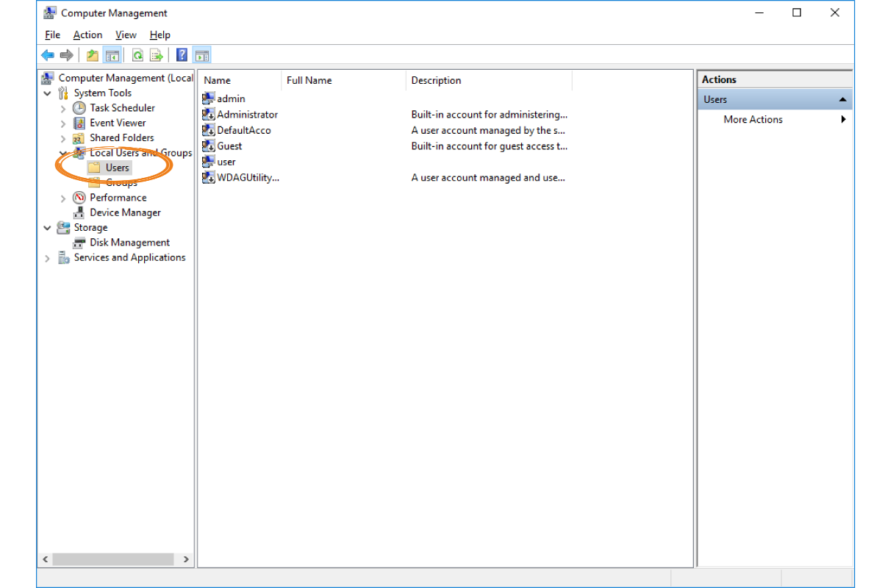Select the Guest user account
This screenshot has width=882, height=588.
pos(229,146)
